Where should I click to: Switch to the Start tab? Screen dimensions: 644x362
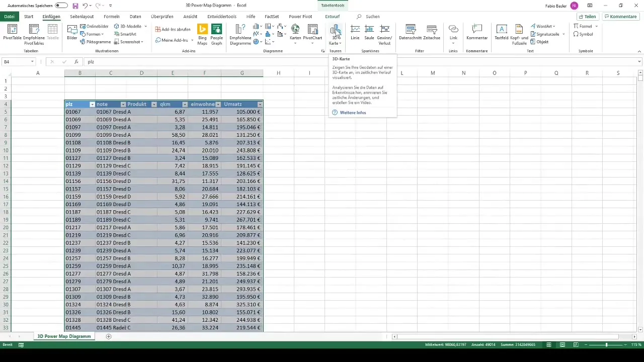[29, 17]
